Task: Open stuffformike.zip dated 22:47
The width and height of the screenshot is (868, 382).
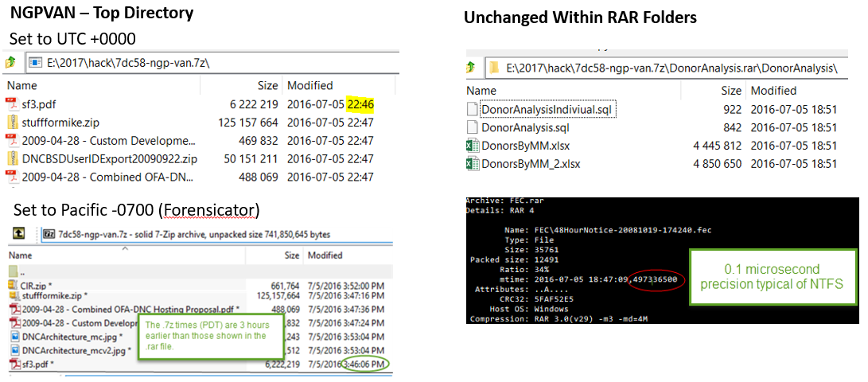Action: tap(60, 123)
